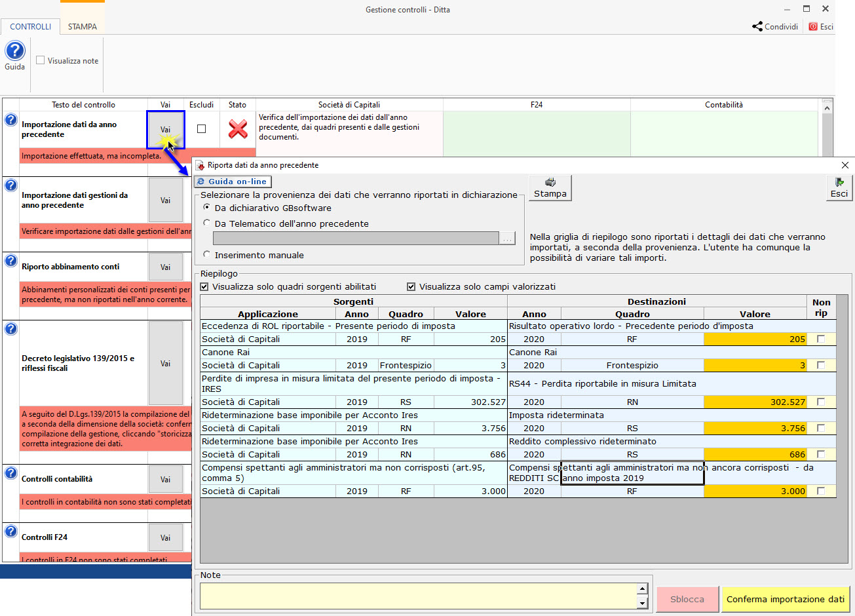Image resolution: width=855 pixels, height=616 pixels.
Task: Click the help icon beside Decreto legislativo 139/2015
Action: tap(10, 329)
